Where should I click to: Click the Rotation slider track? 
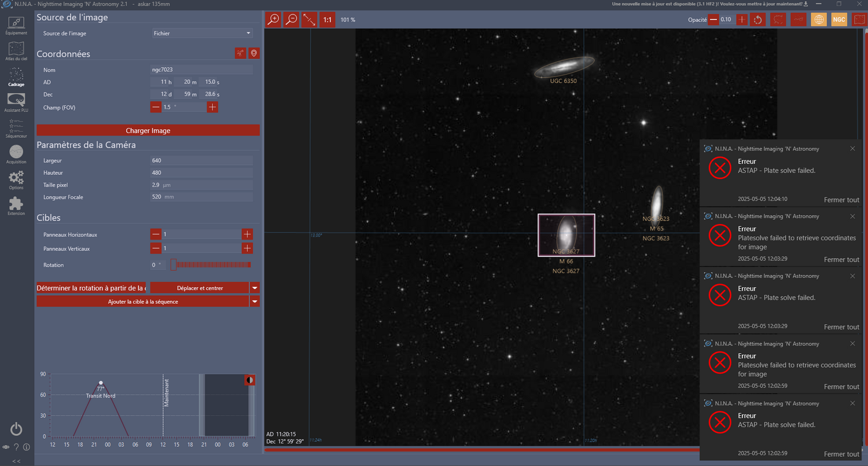pyautogui.click(x=211, y=265)
